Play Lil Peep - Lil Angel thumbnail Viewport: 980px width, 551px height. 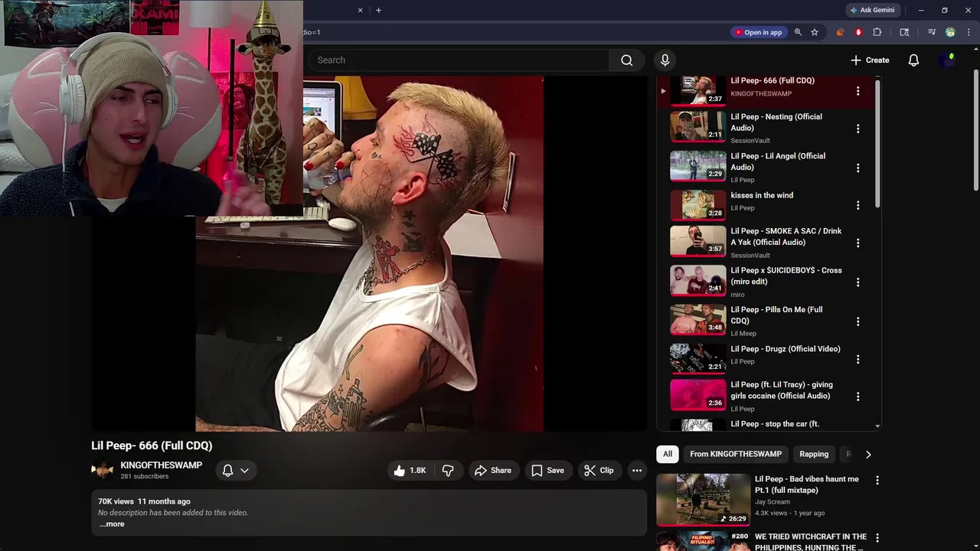point(698,166)
